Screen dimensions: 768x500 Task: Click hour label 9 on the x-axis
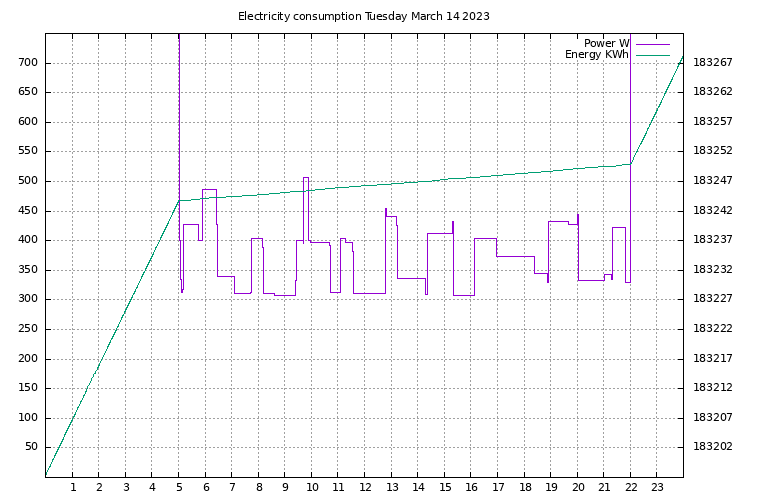pos(286,487)
